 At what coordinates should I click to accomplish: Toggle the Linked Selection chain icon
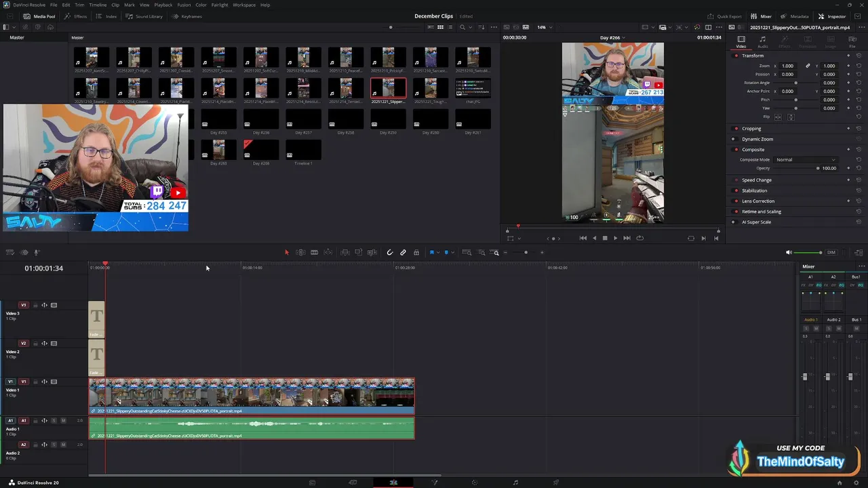click(403, 252)
